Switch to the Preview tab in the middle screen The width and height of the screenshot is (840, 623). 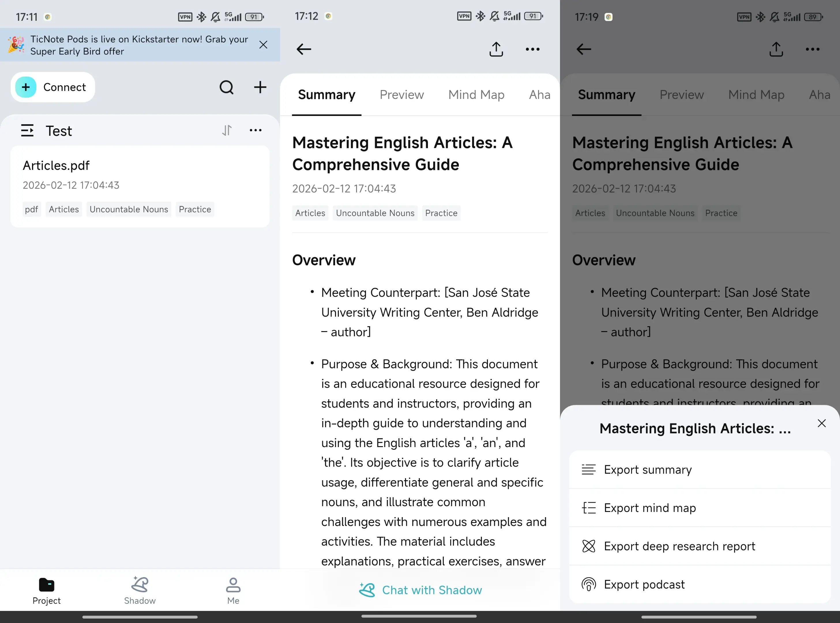pos(401,95)
